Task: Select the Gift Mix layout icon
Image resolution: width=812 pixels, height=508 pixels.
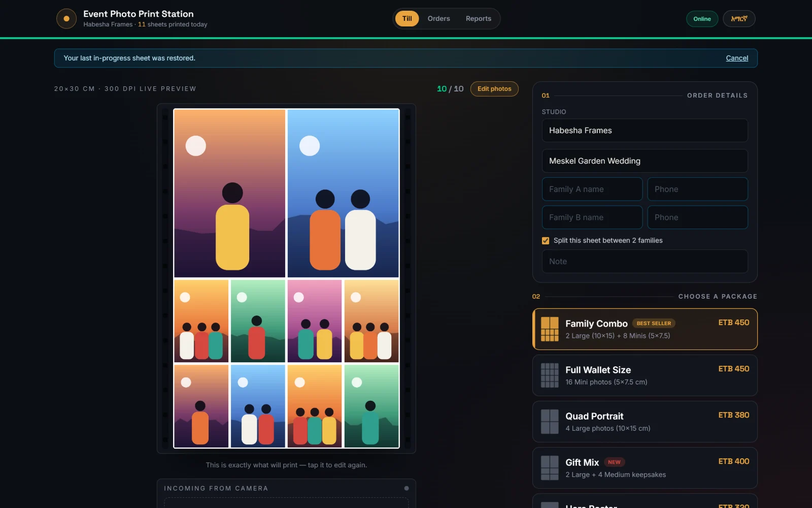Action: click(x=550, y=468)
